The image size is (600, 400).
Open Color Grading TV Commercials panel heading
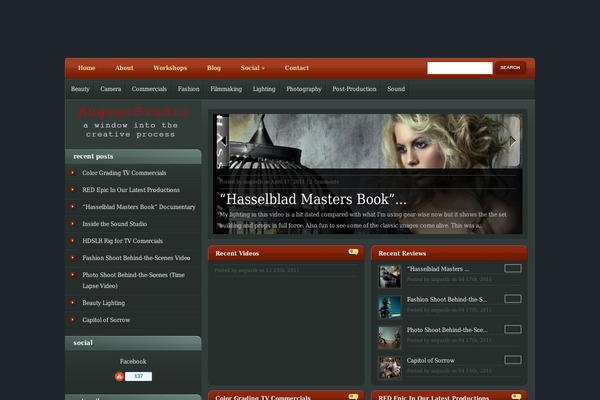263,397
